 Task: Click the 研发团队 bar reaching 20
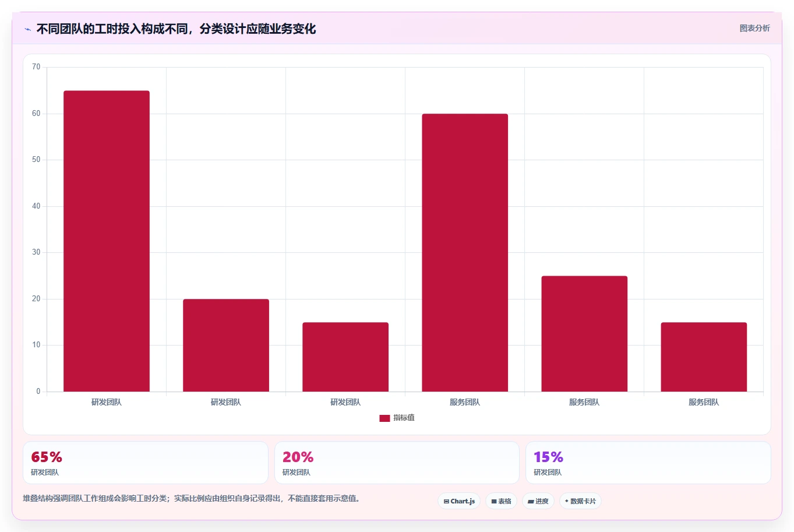(226, 346)
